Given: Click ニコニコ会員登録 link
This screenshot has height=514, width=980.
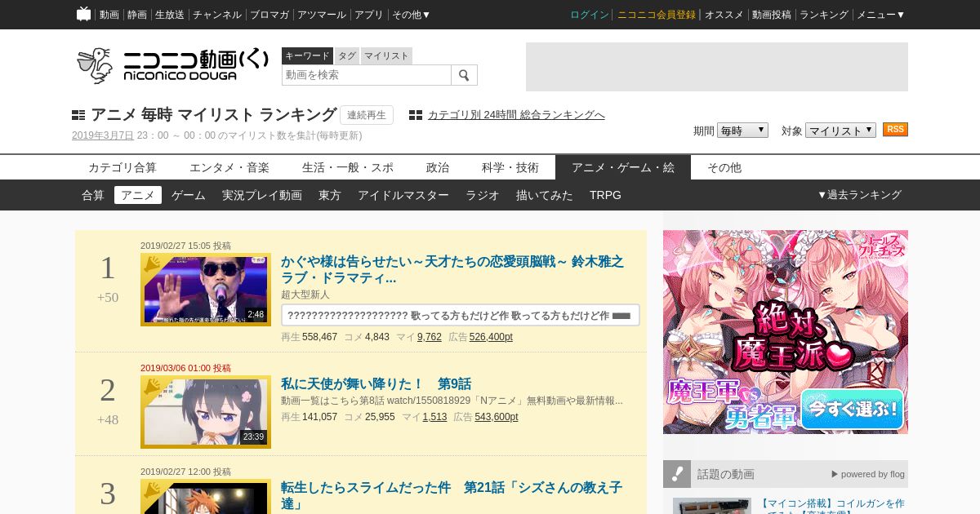Looking at the screenshot, I should 657,15.
